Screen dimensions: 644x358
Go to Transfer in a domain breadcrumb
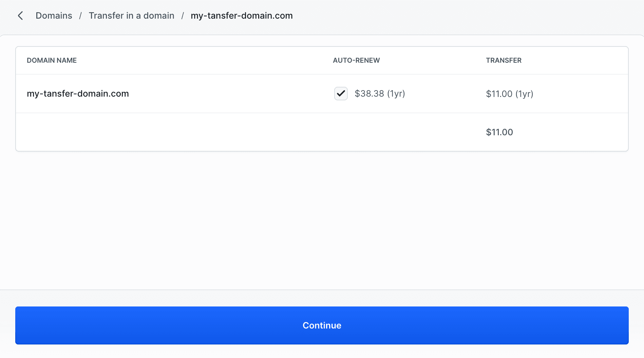pyautogui.click(x=131, y=16)
